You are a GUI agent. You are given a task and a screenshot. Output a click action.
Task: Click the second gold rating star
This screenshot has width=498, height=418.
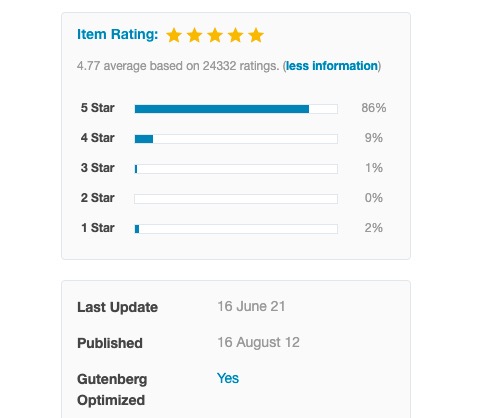click(195, 35)
